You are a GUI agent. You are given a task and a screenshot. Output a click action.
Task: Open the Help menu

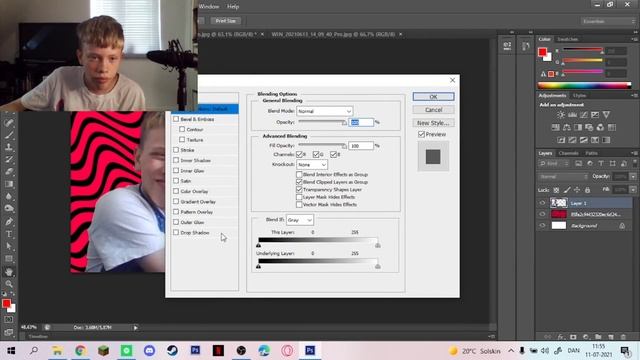tap(233, 7)
